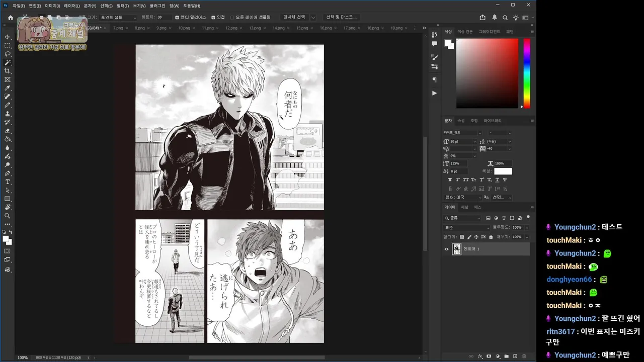Screen dimensions: 644x362
Task: Switch to the 12.png document tab
Action: click(x=231, y=28)
